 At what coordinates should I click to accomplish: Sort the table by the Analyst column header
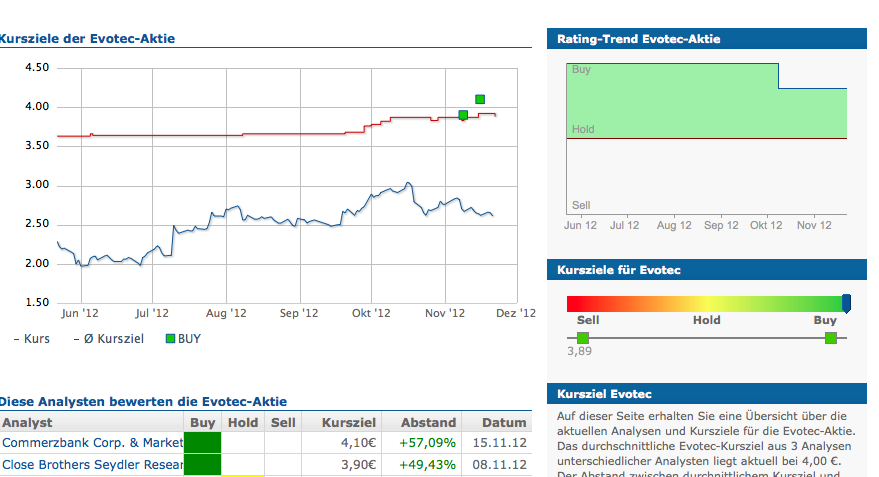[92, 422]
